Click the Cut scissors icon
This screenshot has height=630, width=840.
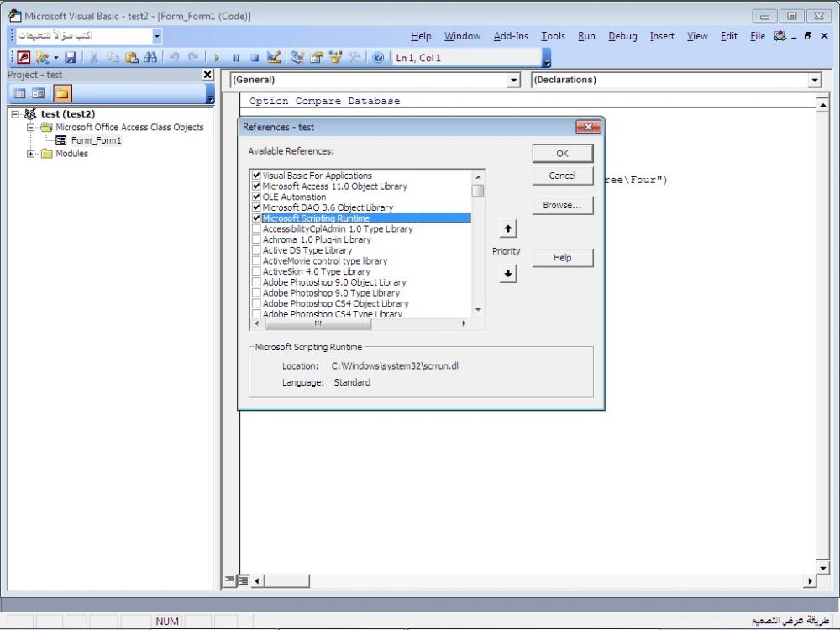click(94, 57)
